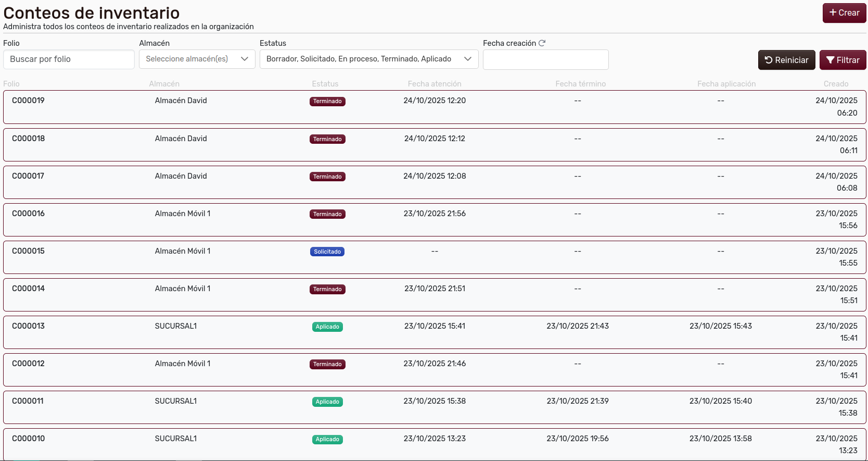This screenshot has height=461, width=868.
Task: Sort by the Folio column header
Action: coord(11,84)
